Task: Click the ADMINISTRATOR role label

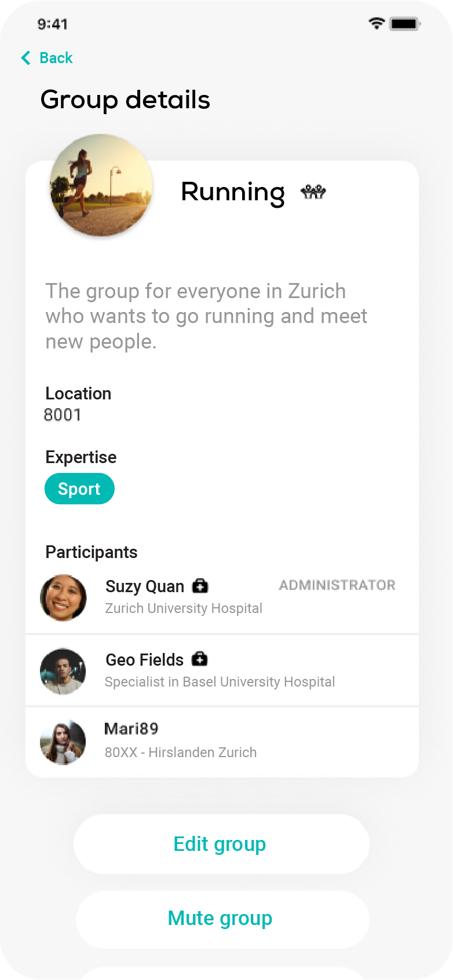Action: coord(337,585)
